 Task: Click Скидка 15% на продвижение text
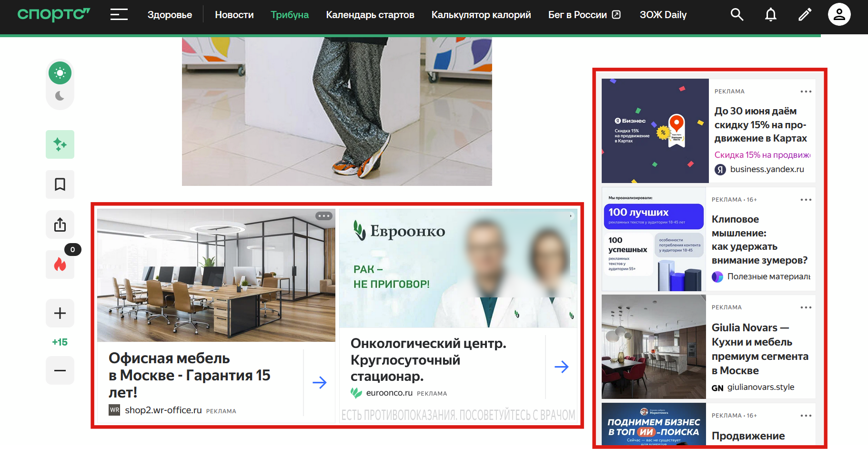tap(762, 155)
